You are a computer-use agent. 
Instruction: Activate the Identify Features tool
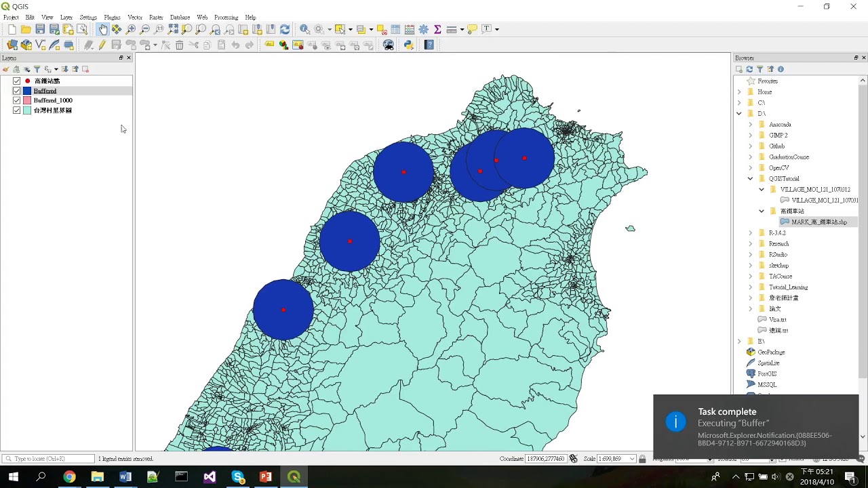(x=304, y=29)
